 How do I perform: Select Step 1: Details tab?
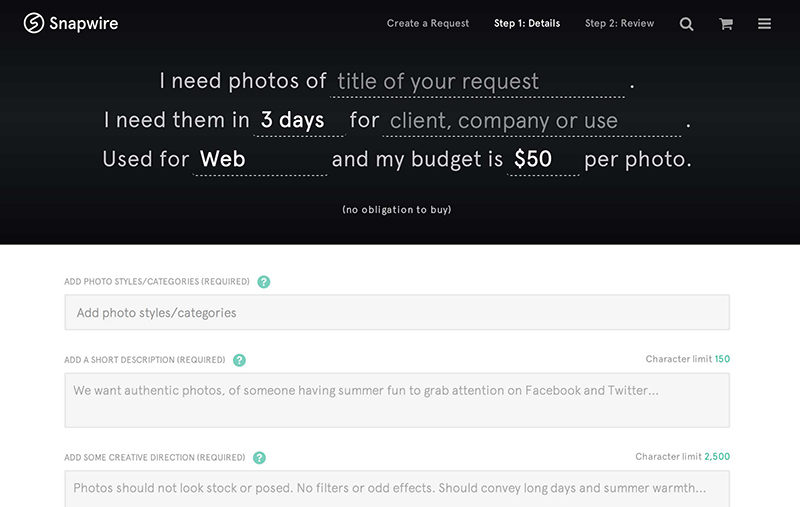pyautogui.click(x=527, y=23)
